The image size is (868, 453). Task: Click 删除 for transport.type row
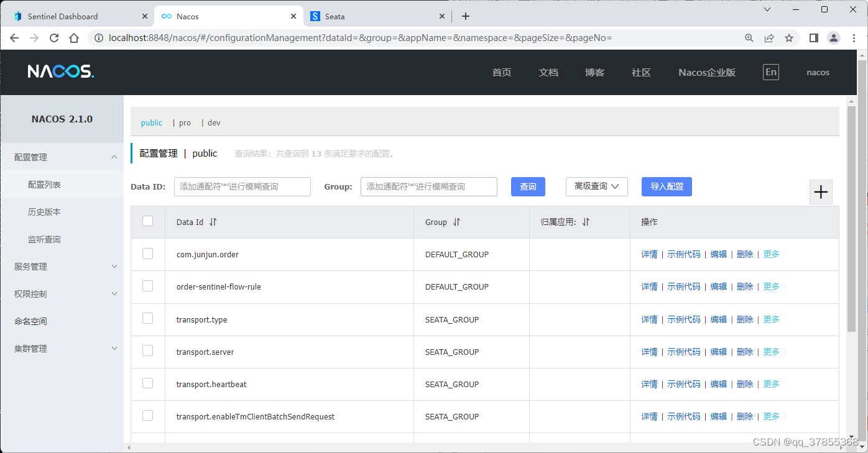pos(745,319)
